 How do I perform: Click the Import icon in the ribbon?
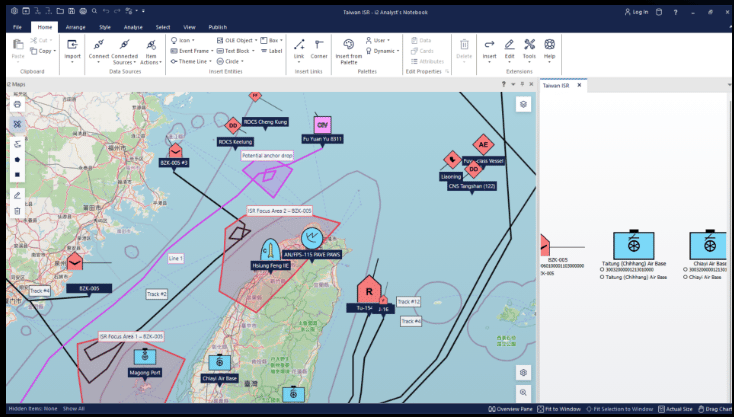coord(72,45)
